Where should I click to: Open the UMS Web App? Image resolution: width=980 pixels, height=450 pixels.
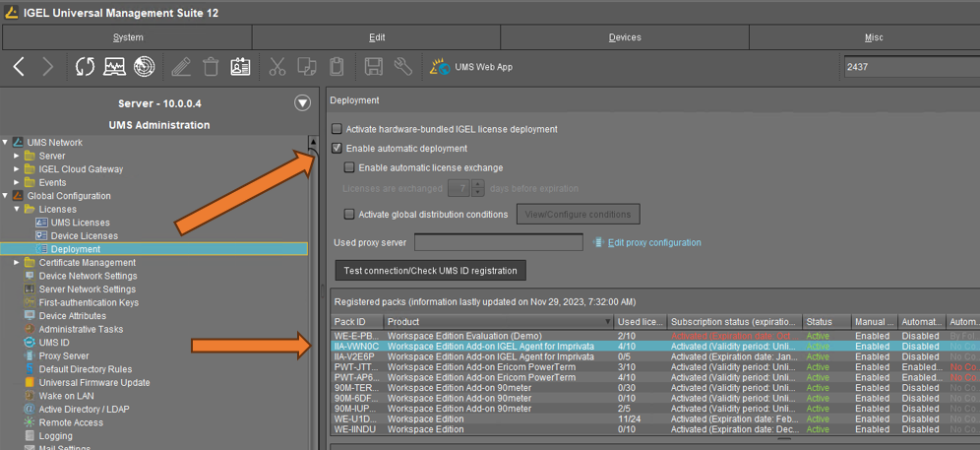coord(472,67)
